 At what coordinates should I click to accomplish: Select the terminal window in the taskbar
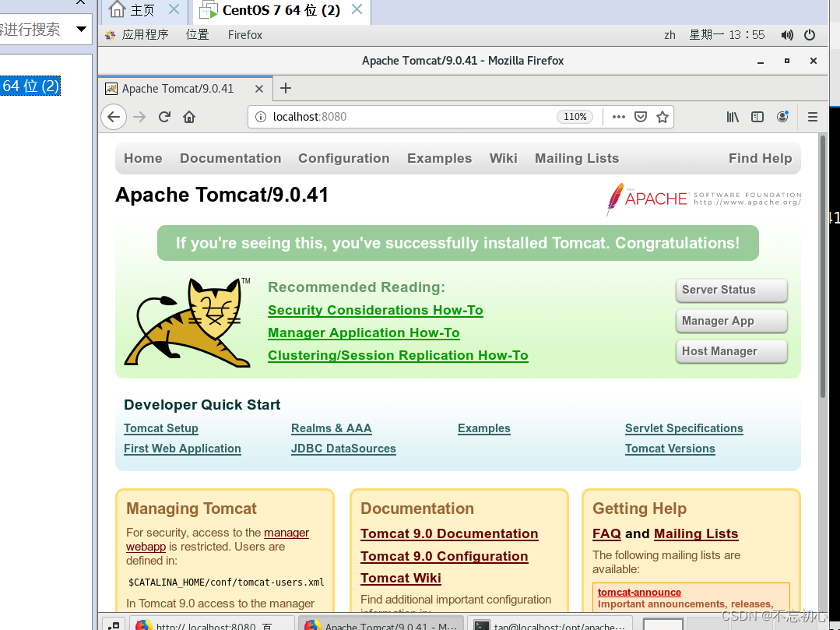coord(551,625)
